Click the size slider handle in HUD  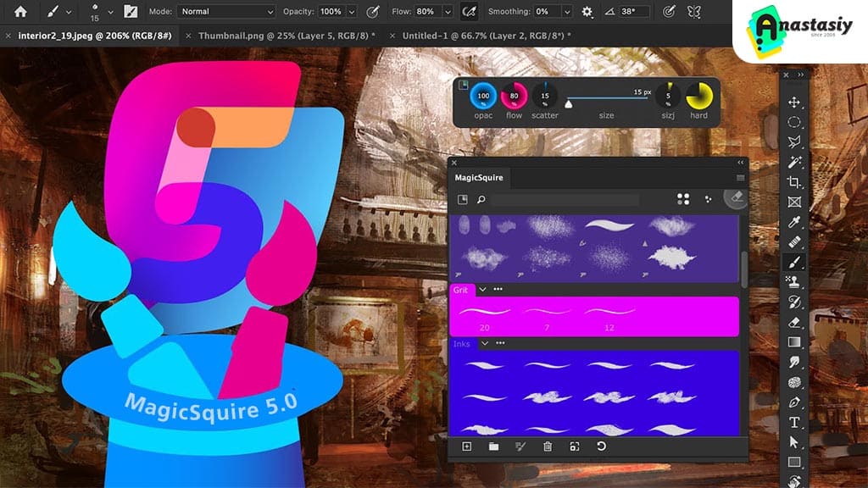569,103
